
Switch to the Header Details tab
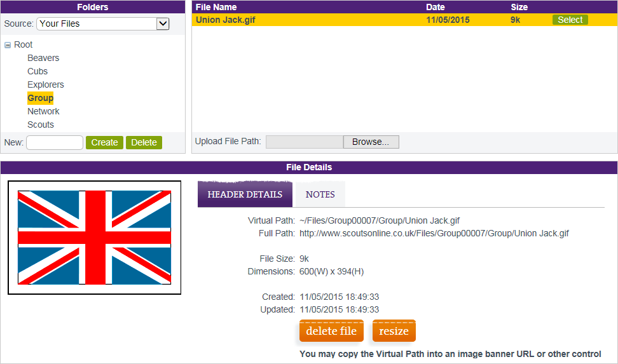(x=245, y=194)
